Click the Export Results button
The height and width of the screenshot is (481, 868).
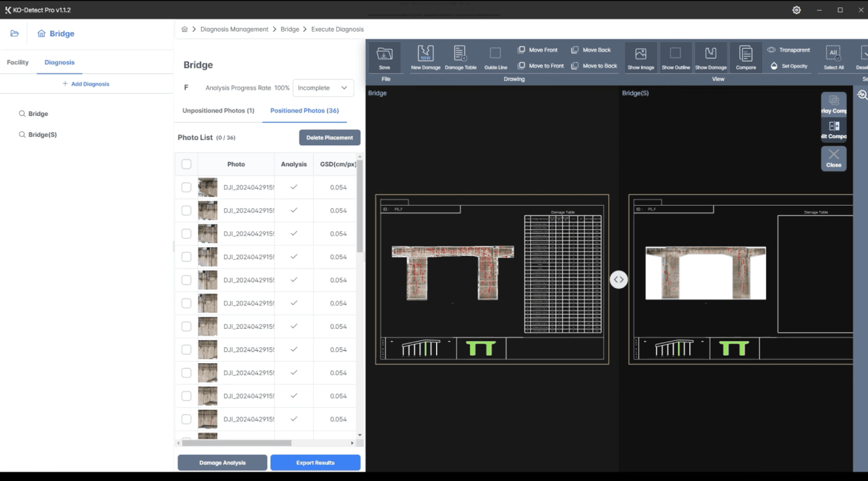(x=315, y=463)
